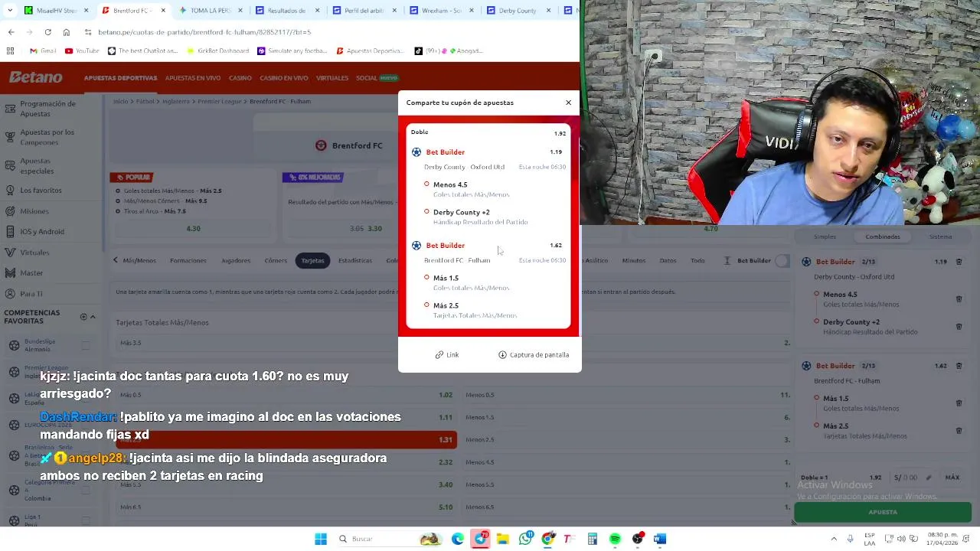Viewport: 980px width, 551px height.
Task: Open Word from the taskbar
Action: point(660,539)
